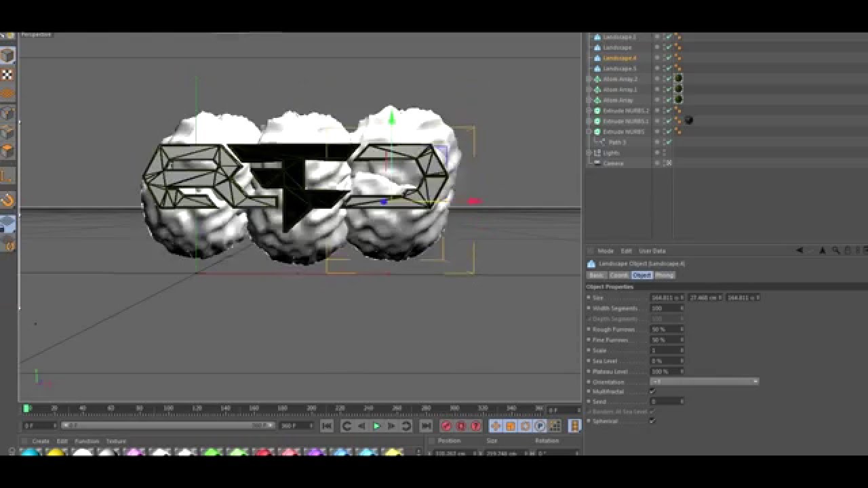Click the search magnifier in attribute manager
868x488 pixels.
(836, 251)
